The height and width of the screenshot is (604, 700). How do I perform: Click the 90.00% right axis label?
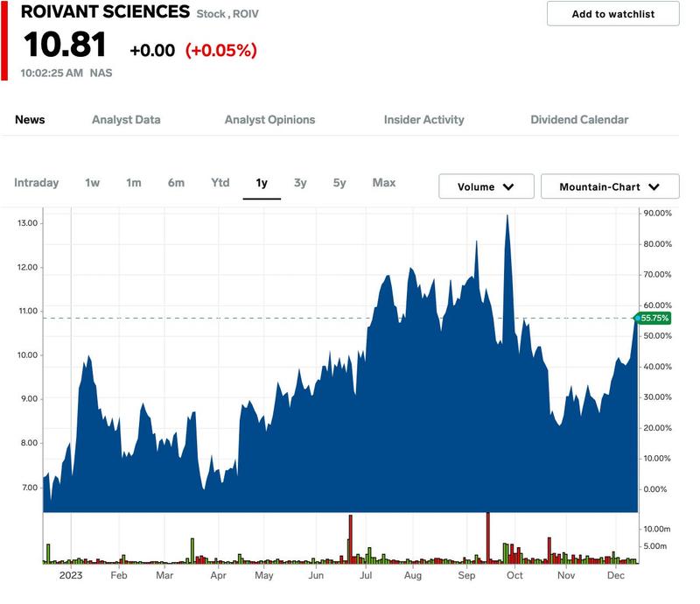(658, 213)
